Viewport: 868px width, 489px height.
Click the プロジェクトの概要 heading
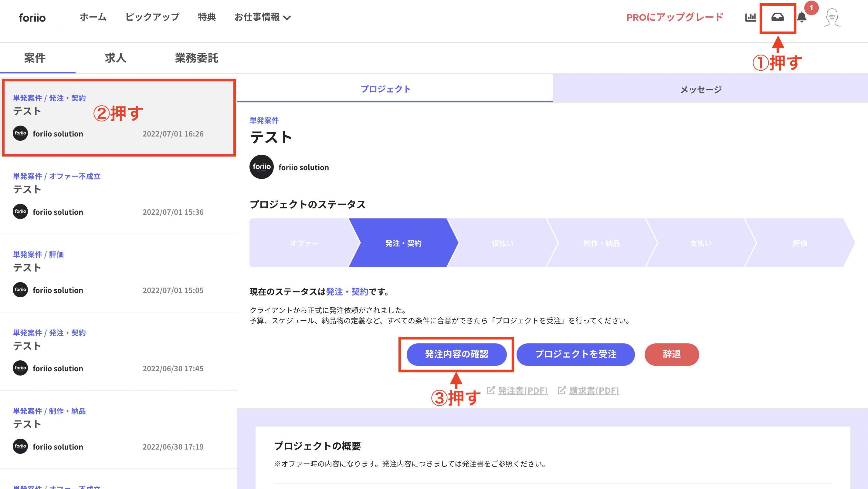317,446
